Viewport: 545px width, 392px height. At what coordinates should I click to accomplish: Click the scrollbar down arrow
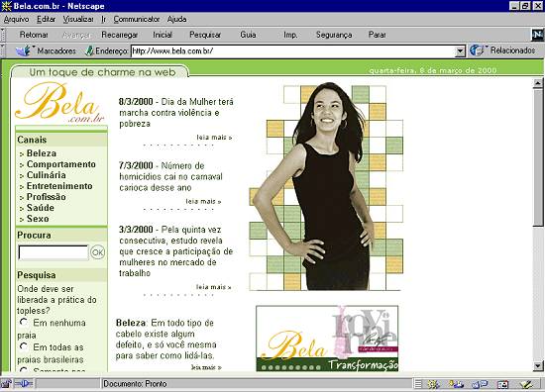(538, 366)
